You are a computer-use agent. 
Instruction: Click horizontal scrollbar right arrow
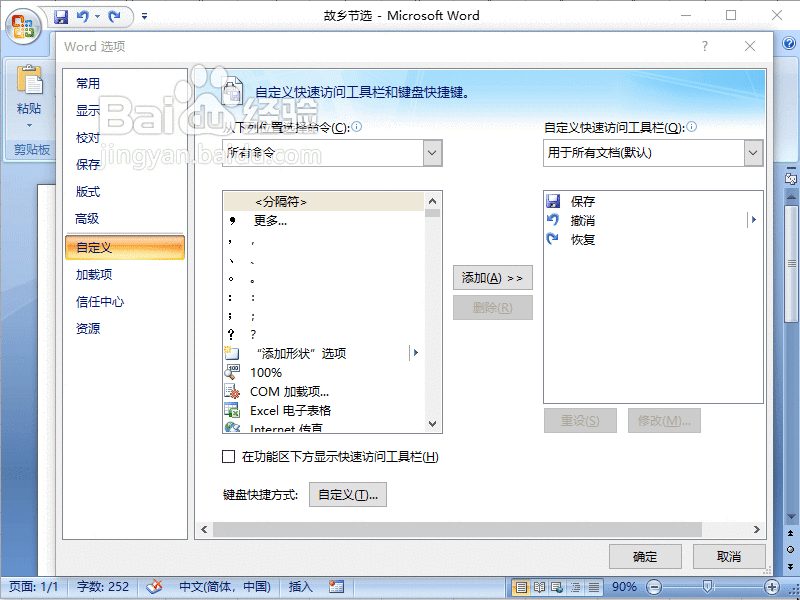(x=757, y=530)
